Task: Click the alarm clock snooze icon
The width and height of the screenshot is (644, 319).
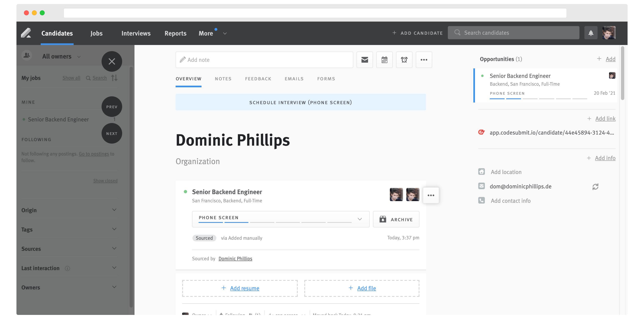Action: coord(404,60)
